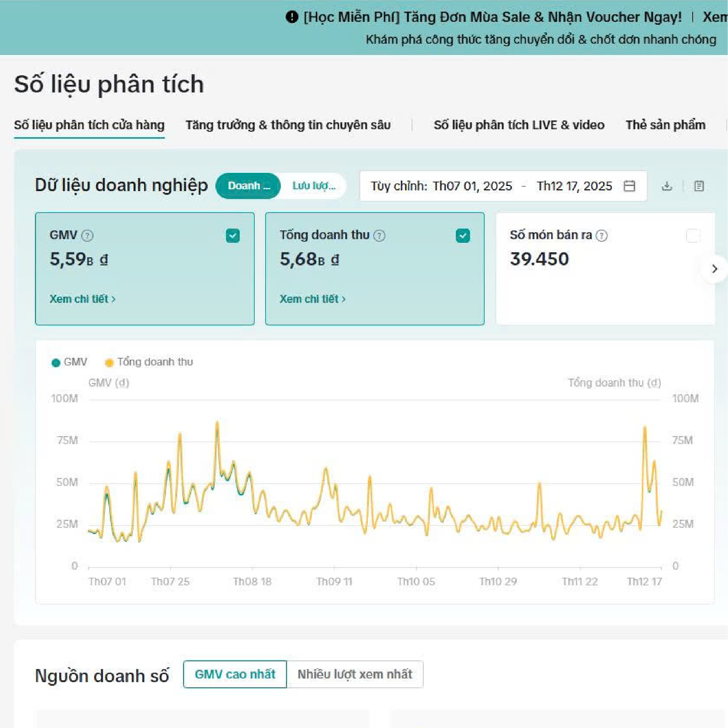Click the calendar icon in date range
This screenshot has height=728, width=728.
point(629,186)
